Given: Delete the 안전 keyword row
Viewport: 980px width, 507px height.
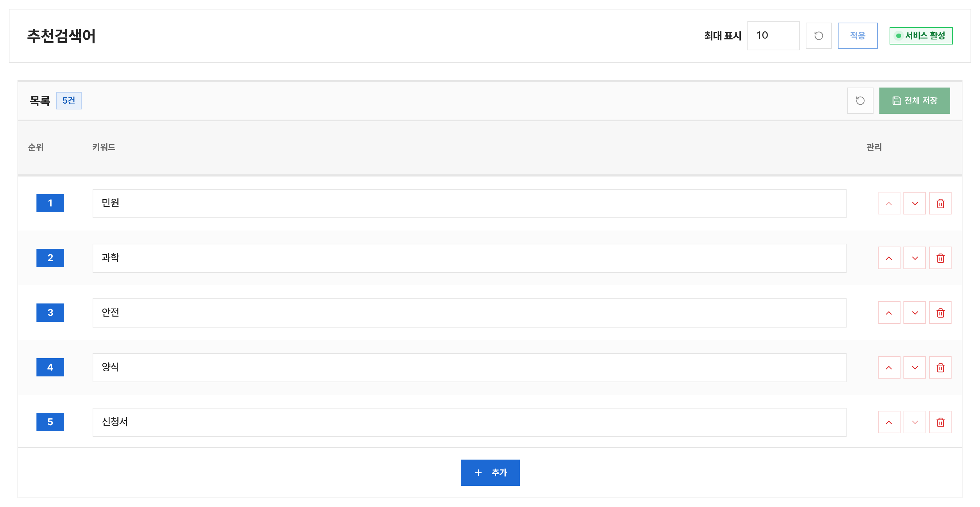Looking at the screenshot, I should coord(940,313).
